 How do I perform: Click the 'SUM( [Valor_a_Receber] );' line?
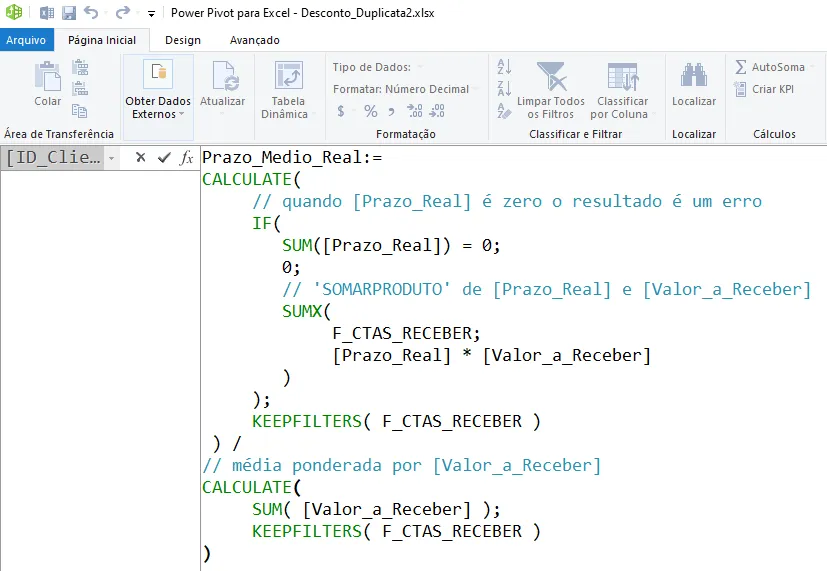(x=376, y=509)
